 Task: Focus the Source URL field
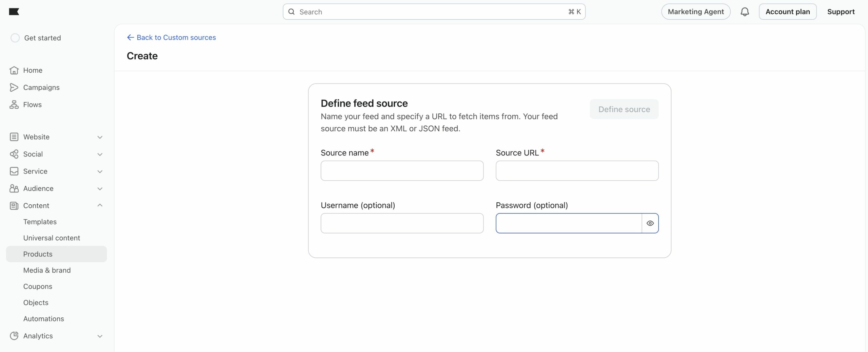coord(577,171)
